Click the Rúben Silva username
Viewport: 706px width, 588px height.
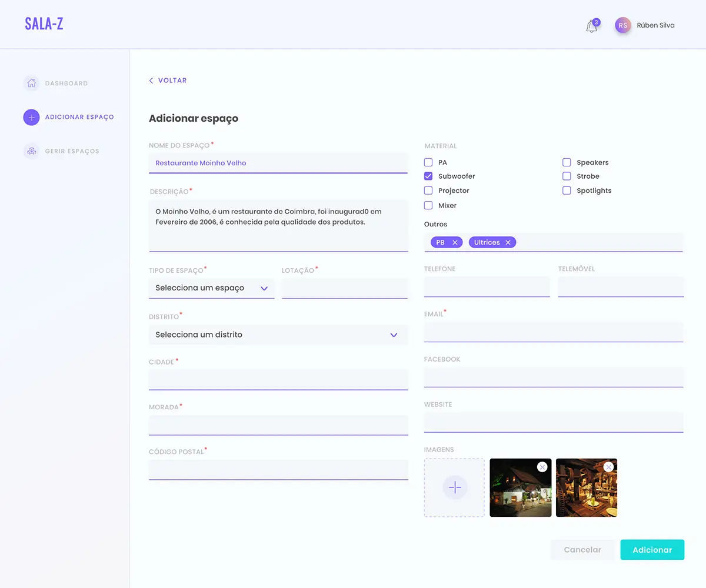point(656,25)
